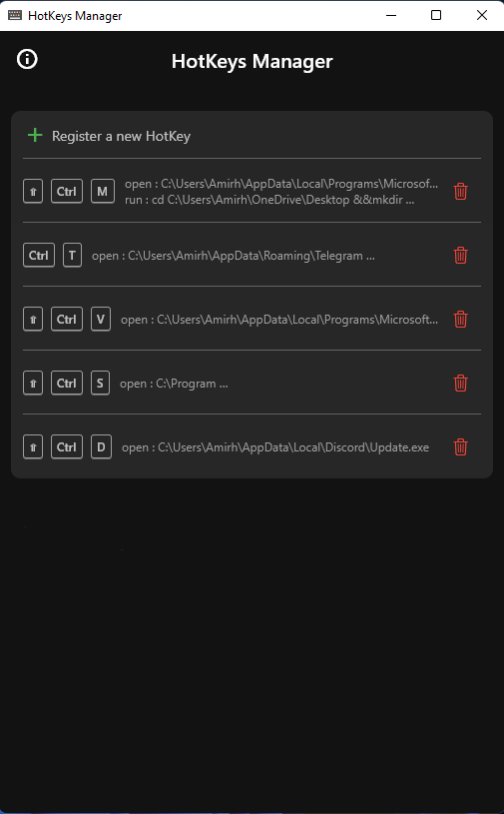Screen dimensions: 504x814
Task: Delete the Shift+Ctrl+S hotkey
Action: point(460,384)
